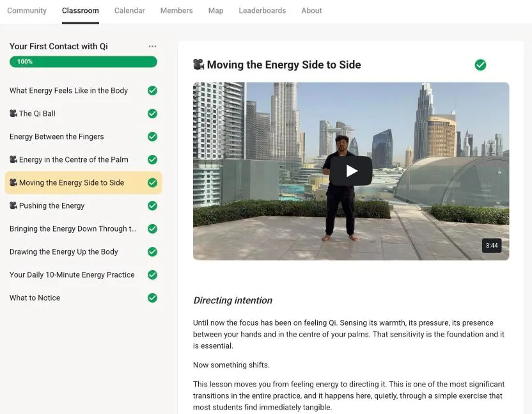The height and width of the screenshot is (414, 532).
Task: Open the course options three-dot menu
Action: pyautogui.click(x=152, y=46)
